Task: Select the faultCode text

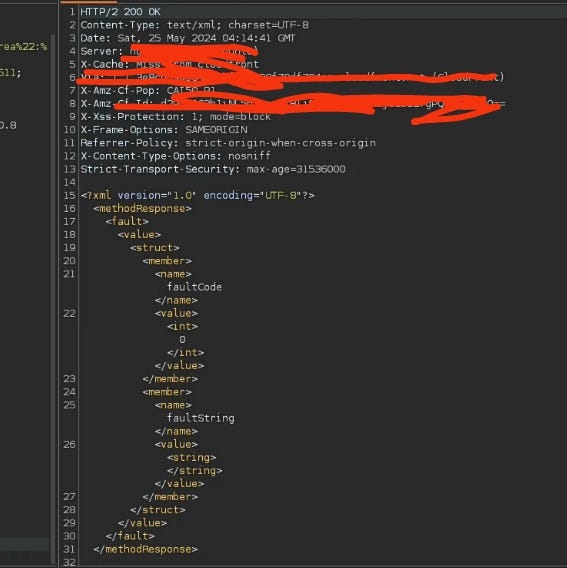Action: coord(194,287)
